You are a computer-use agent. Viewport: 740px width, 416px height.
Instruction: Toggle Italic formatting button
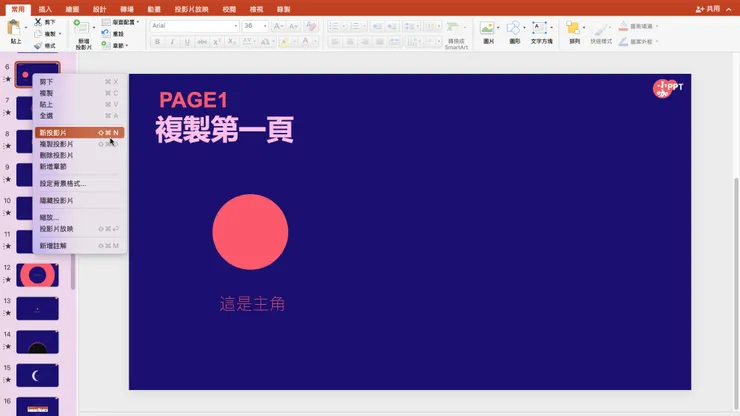172,42
